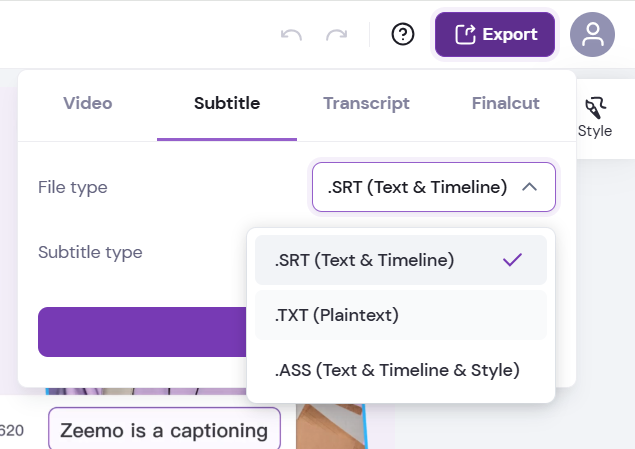This screenshot has width=635, height=449.
Task: Switch to the Video tab
Action: click(88, 103)
